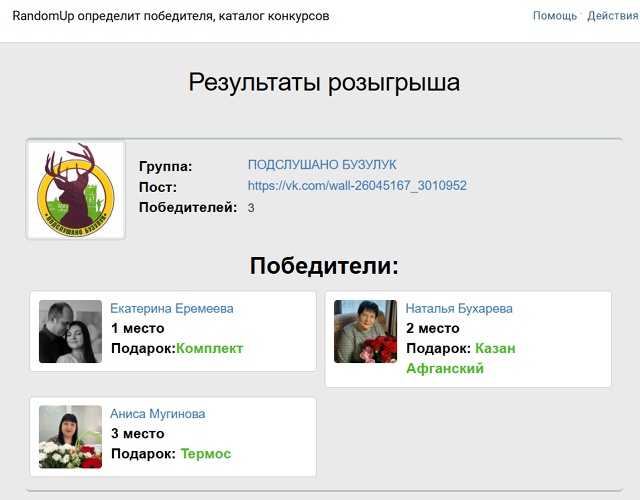The height and width of the screenshot is (500, 640).
Task: Click the Группа: label
Action: 165,167
